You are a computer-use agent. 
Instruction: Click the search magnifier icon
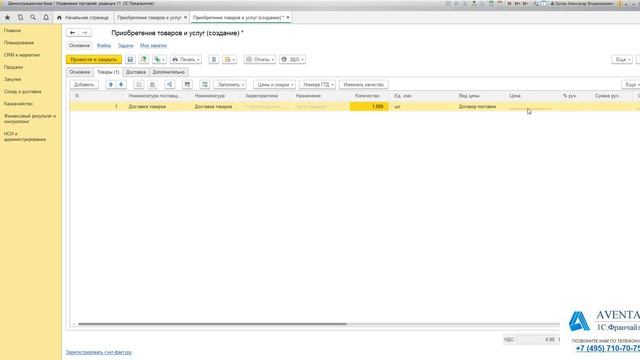click(x=33, y=18)
